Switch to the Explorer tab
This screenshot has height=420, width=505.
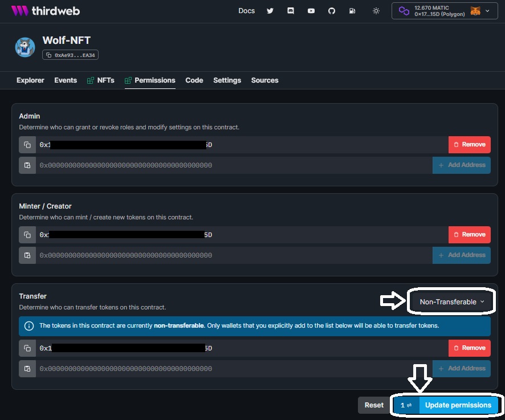pos(30,80)
